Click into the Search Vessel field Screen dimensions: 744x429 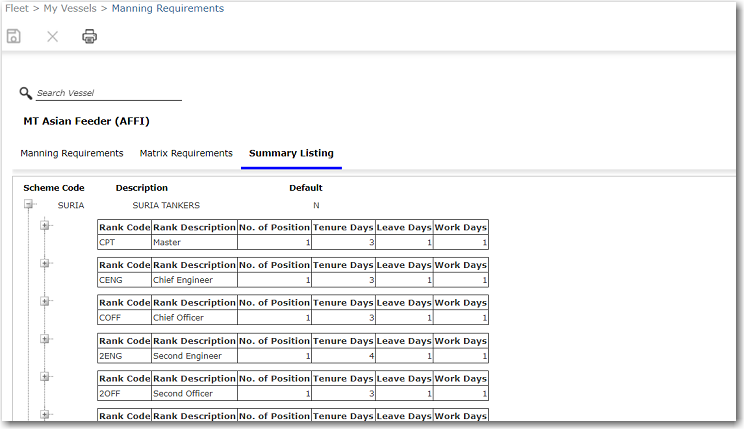pos(108,93)
